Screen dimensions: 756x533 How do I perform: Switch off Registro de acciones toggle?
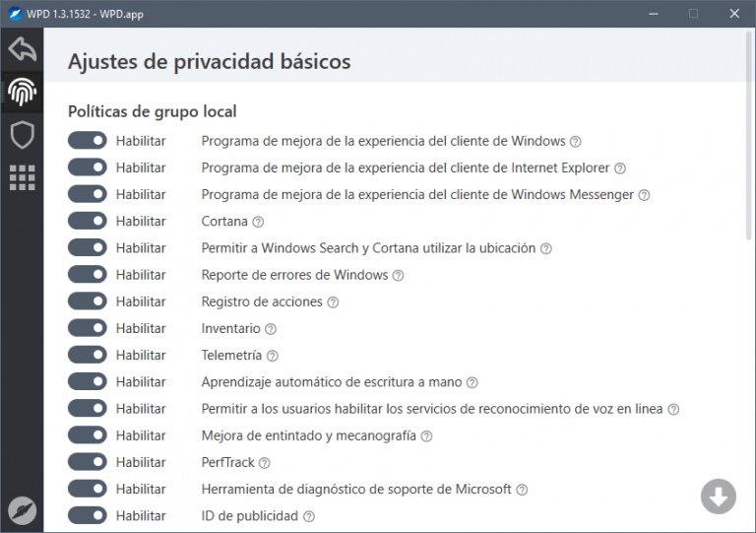point(87,301)
